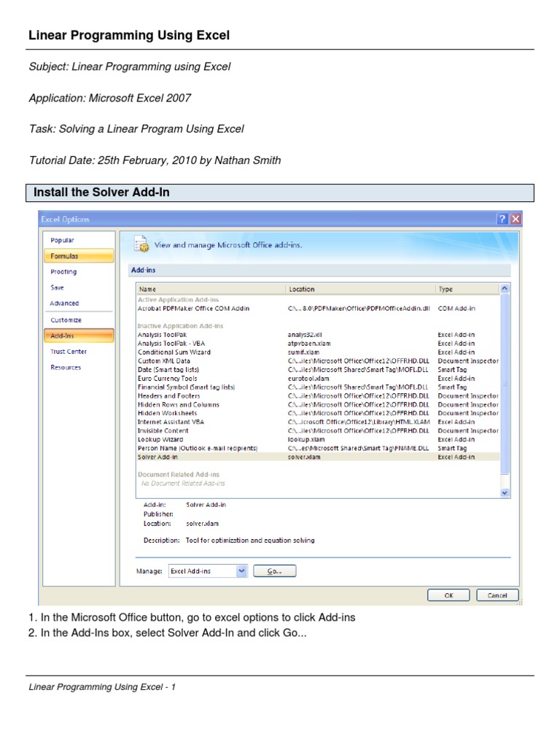The width and height of the screenshot is (560, 747).
Task: Click the Location column header
Action: 361,289
